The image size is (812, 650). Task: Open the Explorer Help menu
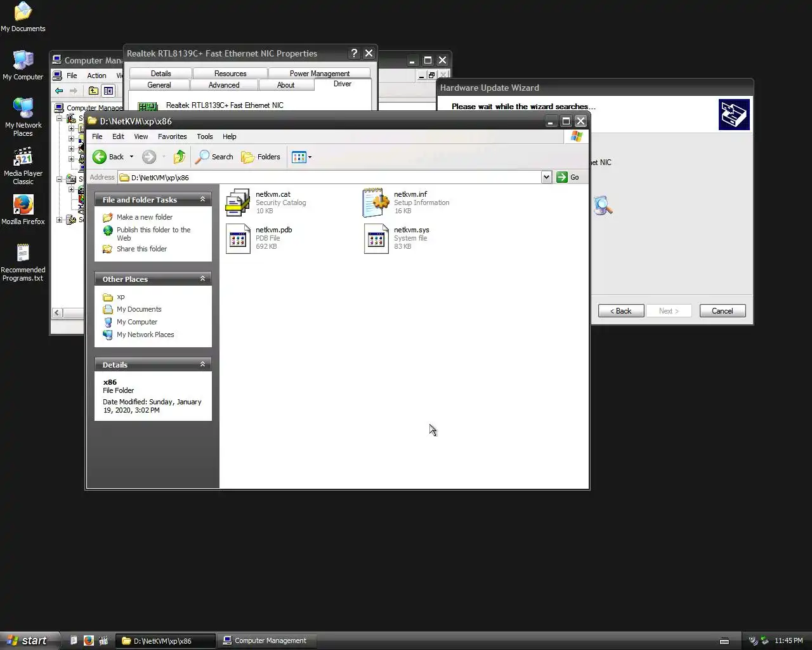pos(229,136)
